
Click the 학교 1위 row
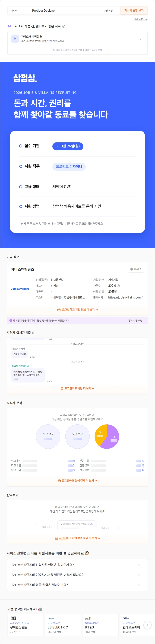tap(43, 461)
